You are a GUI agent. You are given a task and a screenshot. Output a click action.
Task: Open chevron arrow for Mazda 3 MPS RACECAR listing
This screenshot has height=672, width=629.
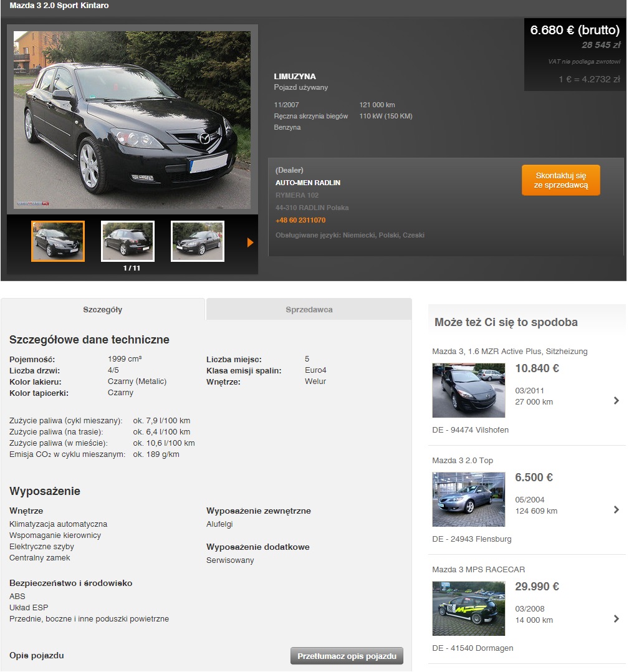(x=616, y=619)
